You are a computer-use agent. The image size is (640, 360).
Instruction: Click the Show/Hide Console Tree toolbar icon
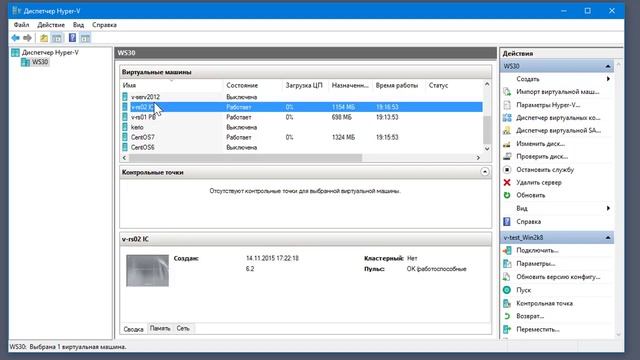[x=57, y=38]
